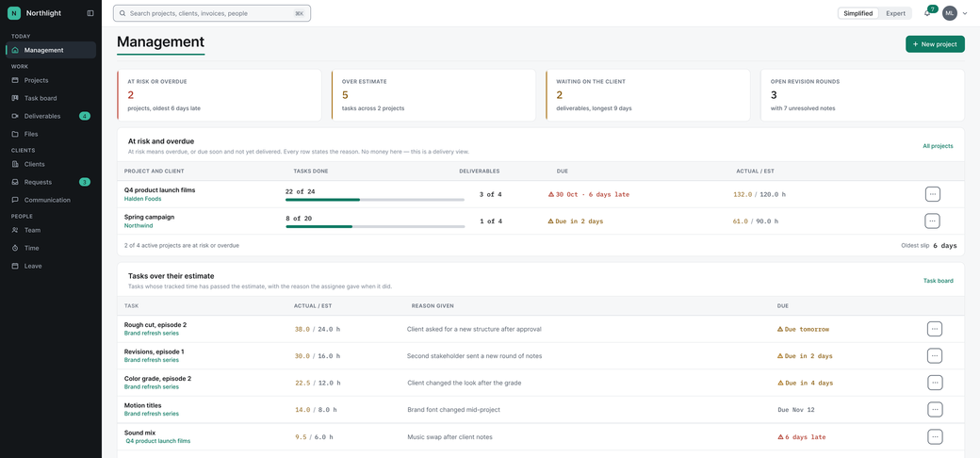Open the Spring campaign project
Viewport: 980px width, 458px height.
point(150,217)
